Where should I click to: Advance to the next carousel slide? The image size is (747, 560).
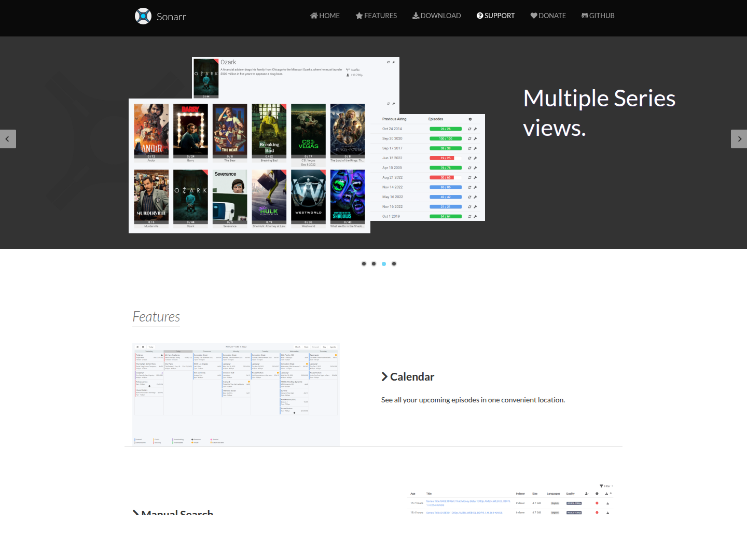739,139
